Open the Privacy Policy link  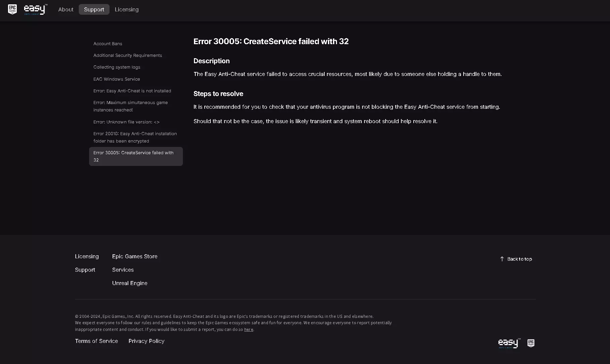click(146, 341)
